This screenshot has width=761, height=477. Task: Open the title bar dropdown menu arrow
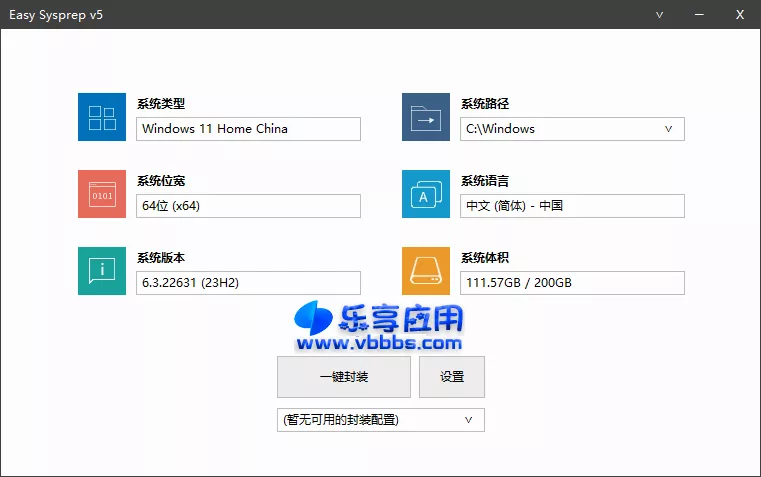(659, 15)
